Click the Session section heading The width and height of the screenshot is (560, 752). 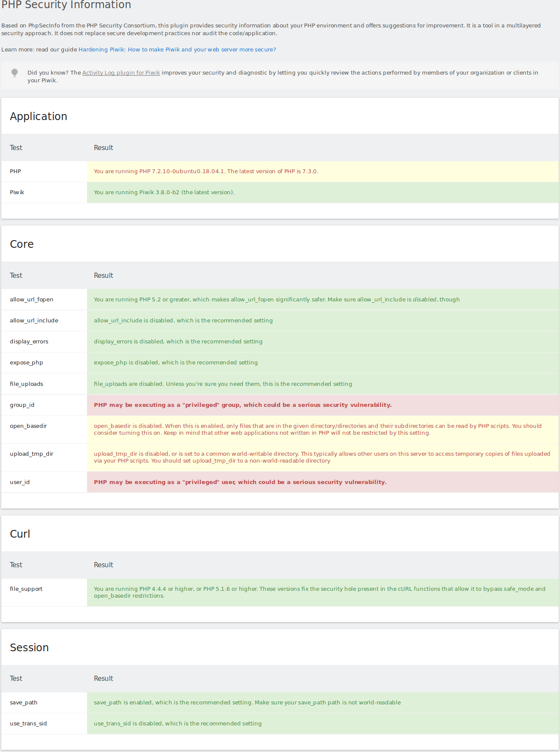tap(29, 648)
